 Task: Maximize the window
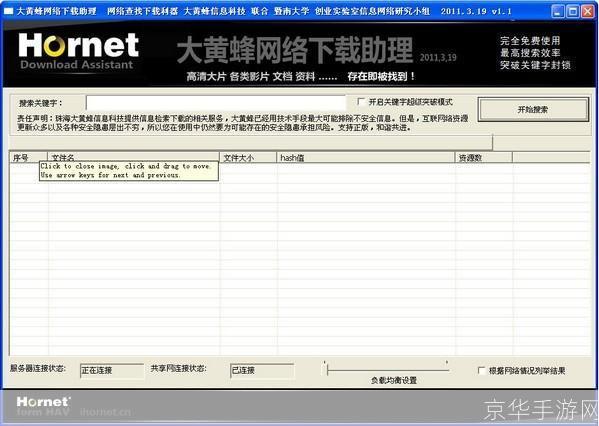pyautogui.click(x=573, y=11)
